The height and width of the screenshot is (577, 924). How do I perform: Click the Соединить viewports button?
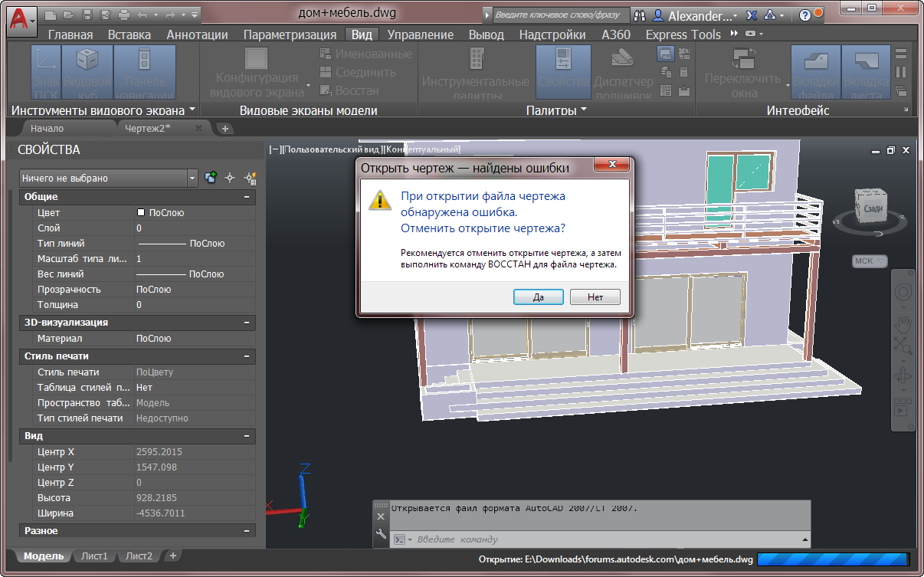(358, 72)
